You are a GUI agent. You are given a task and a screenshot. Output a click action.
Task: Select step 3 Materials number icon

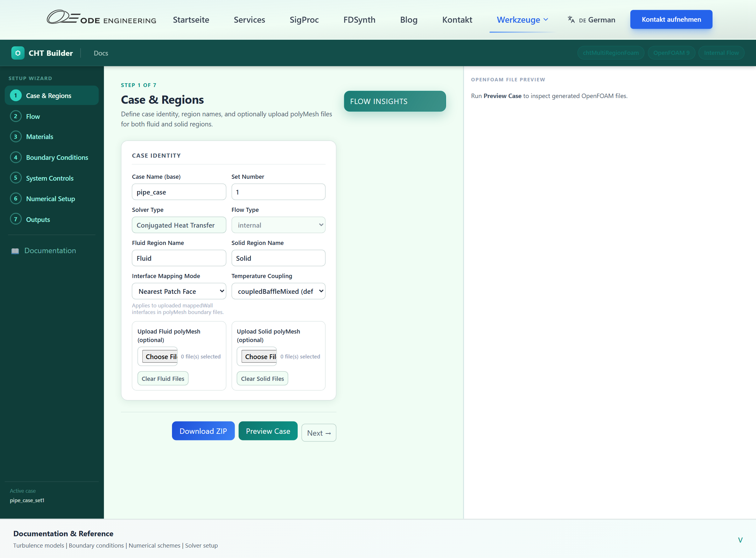coord(15,137)
